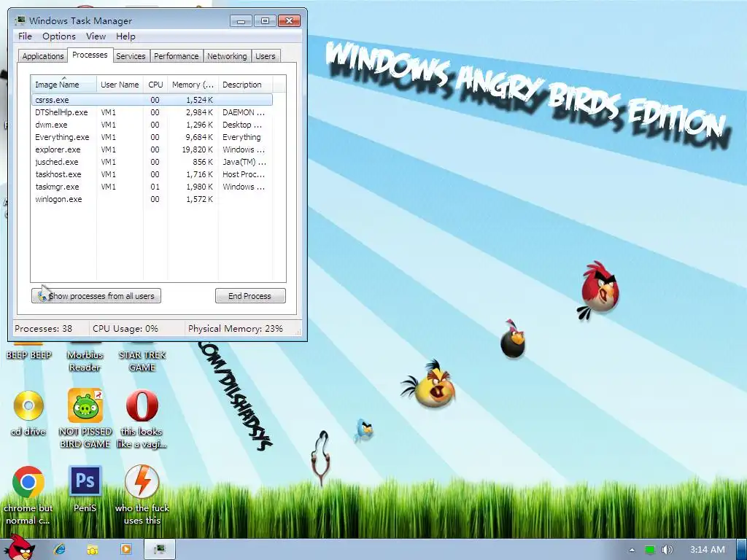This screenshot has height=560, width=747.
Task: Select the taskhost.exe process
Action: (x=152, y=174)
